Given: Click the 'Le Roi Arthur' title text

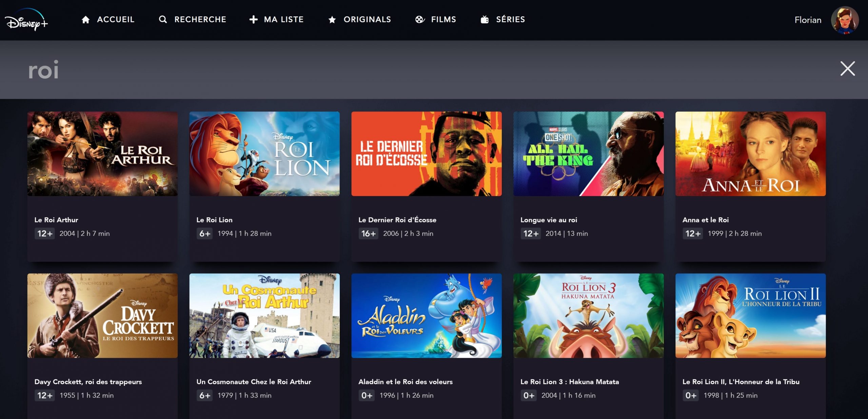Looking at the screenshot, I should (x=56, y=220).
